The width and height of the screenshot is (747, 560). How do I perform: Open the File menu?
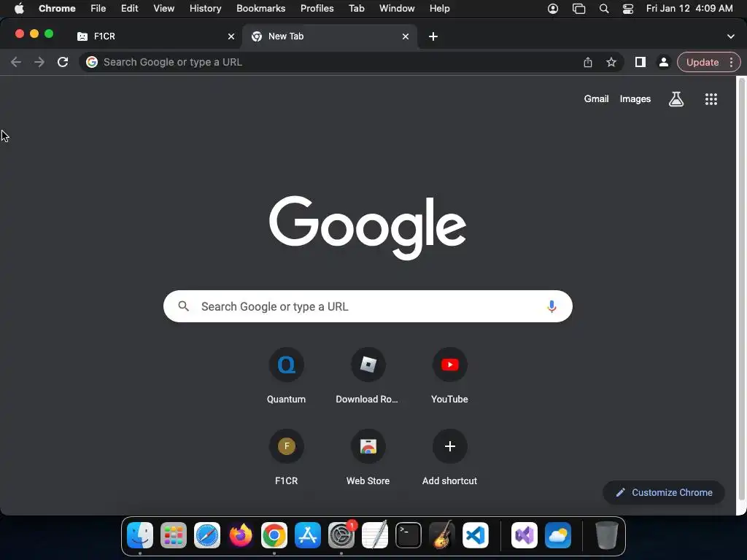(98, 9)
